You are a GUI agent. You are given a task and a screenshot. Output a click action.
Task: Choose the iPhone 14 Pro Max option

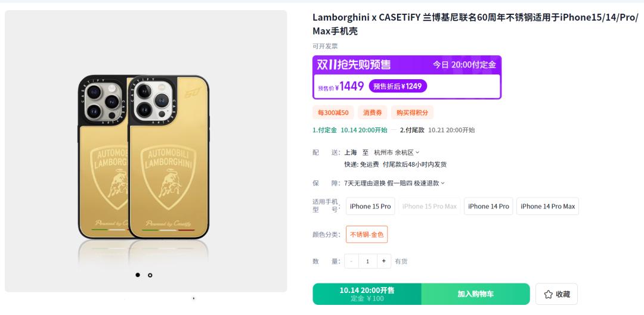547,206
